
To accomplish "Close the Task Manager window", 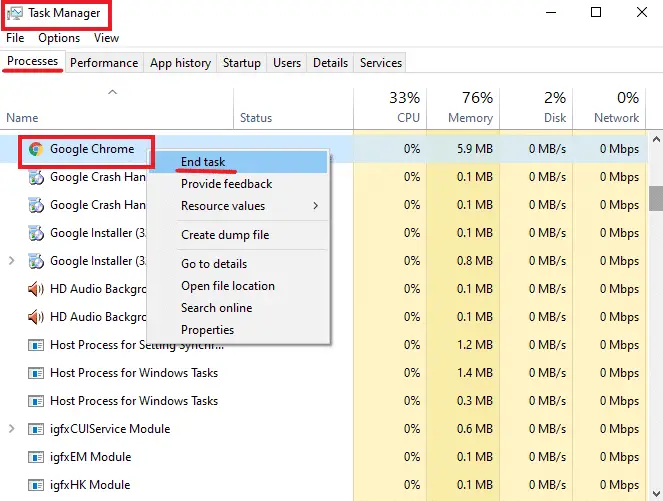I will coord(642,12).
